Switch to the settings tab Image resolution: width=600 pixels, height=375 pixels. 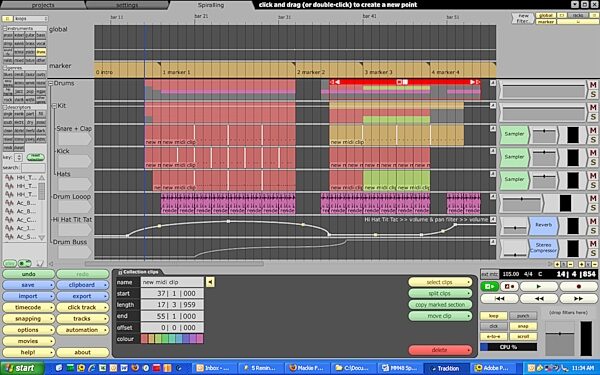(x=127, y=5)
